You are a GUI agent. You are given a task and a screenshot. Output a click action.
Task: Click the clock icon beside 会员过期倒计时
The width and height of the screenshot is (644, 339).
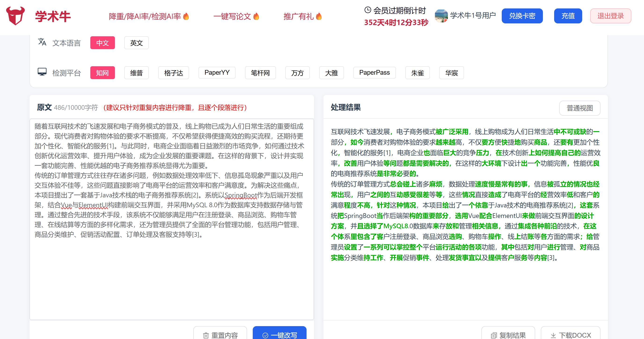(x=368, y=10)
